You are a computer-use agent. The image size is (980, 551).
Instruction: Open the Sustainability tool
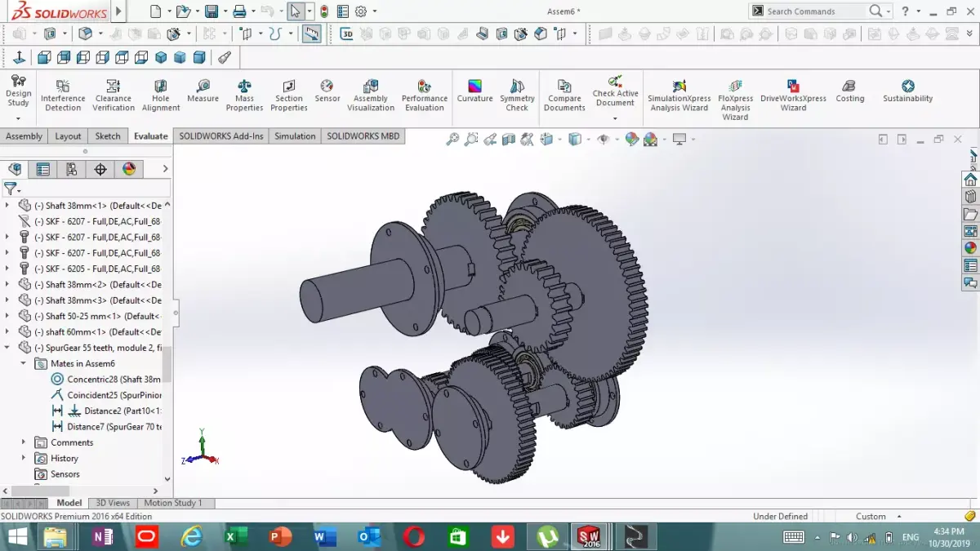[907, 91]
